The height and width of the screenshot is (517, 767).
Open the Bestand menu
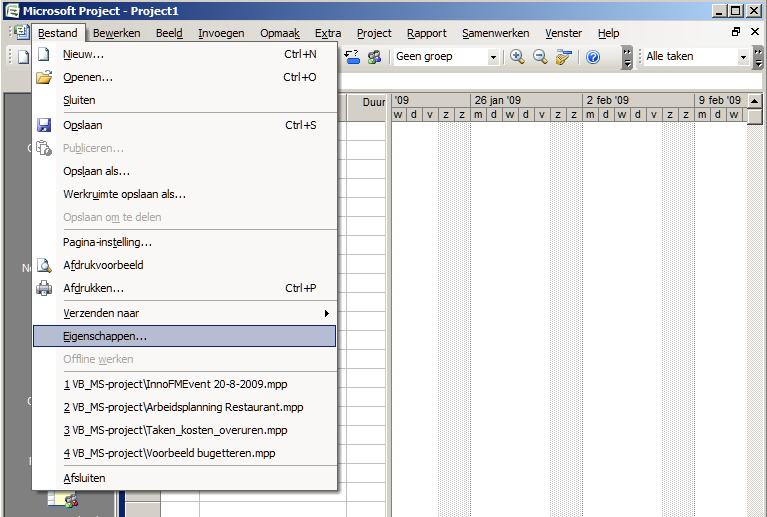58,33
